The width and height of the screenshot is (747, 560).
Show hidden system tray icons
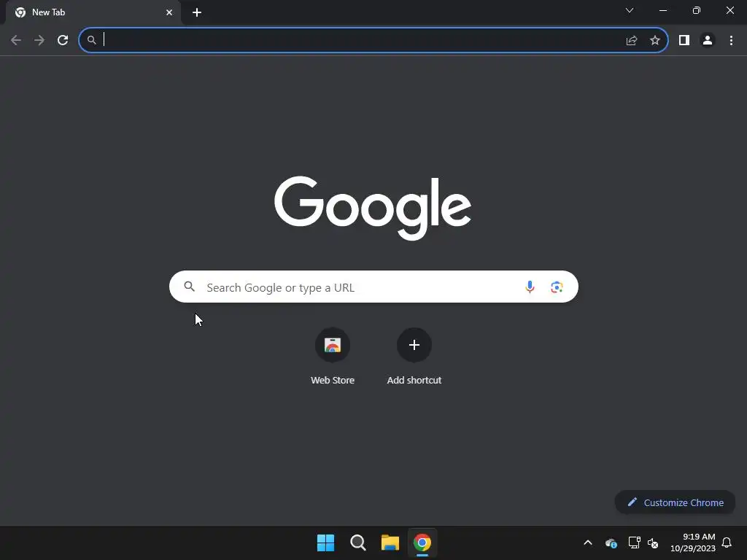(x=588, y=542)
